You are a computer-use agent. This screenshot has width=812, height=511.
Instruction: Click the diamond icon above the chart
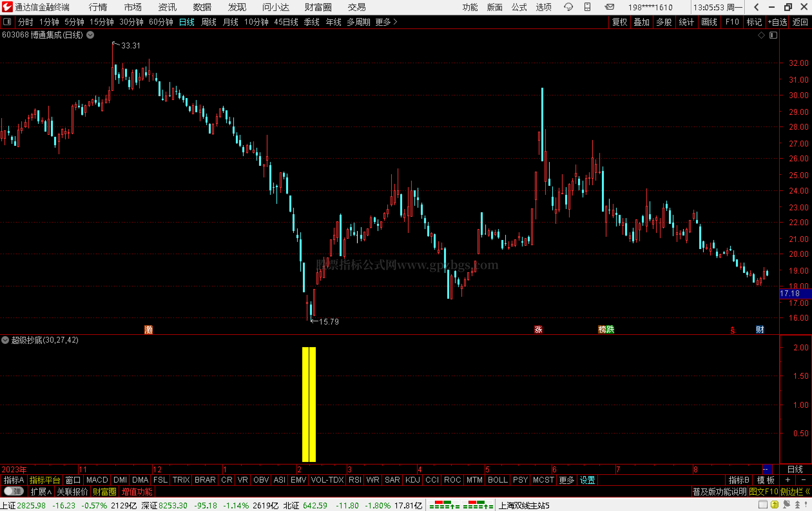(x=761, y=35)
